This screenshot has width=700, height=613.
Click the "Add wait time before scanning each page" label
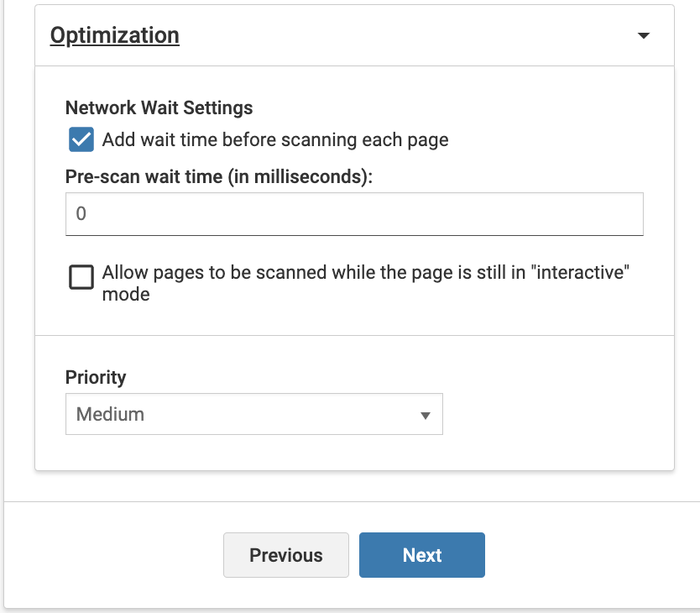[275, 140]
